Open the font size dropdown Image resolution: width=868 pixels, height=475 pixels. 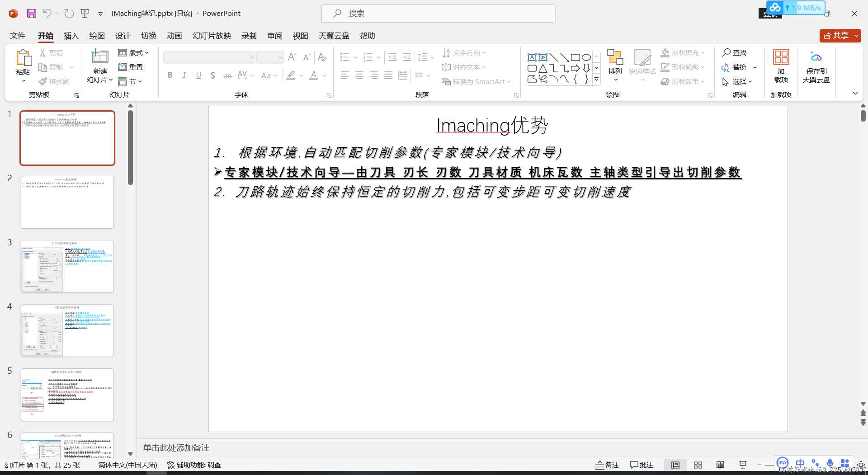pyautogui.click(x=281, y=57)
